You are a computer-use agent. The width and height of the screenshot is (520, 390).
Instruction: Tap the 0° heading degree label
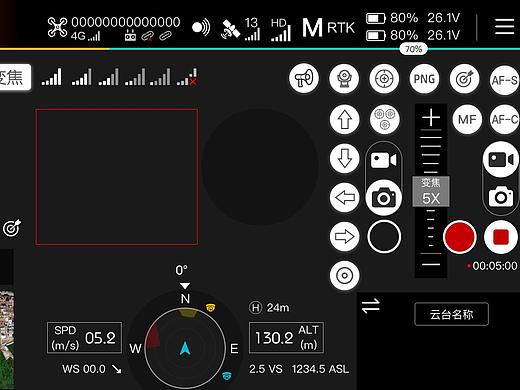click(x=182, y=270)
